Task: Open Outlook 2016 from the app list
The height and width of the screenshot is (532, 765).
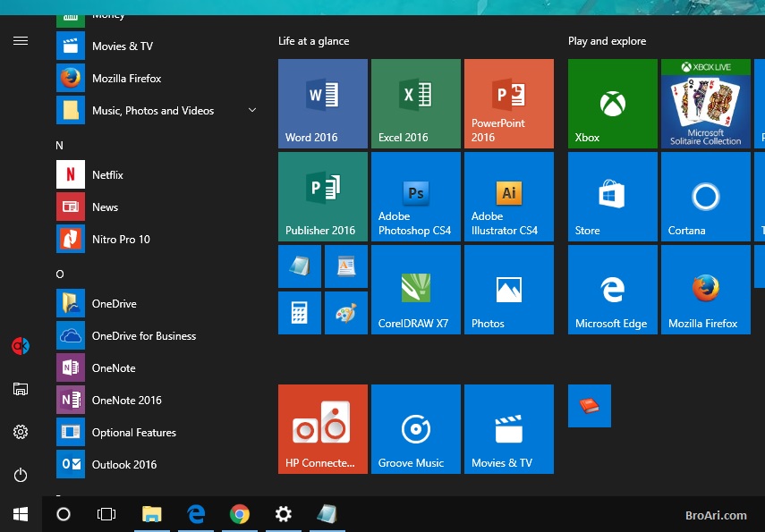Action: click(x=123, y=465)
